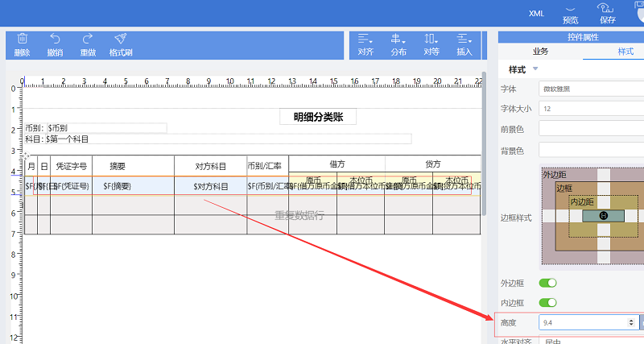Image resolution: width=644 pixels, height=344 pixels.
Task: Click the center icon in border style box
Action: pyautogui.click(x=603, y=216)
